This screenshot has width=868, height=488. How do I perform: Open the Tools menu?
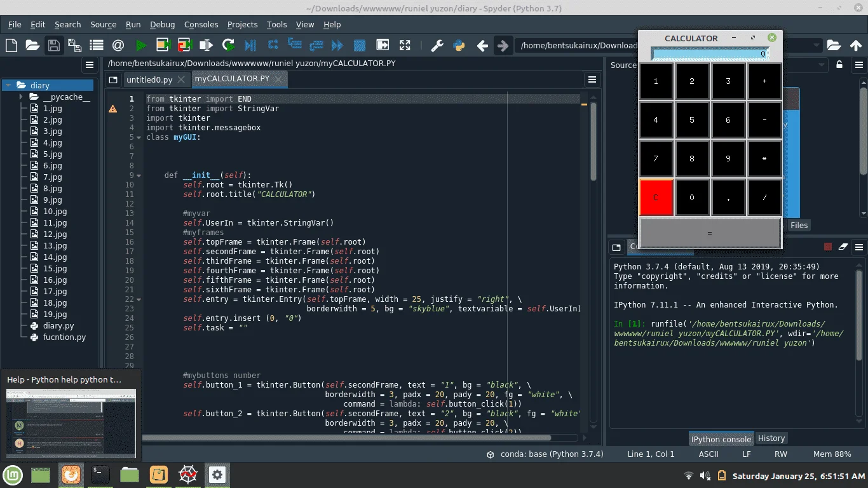pos(276,24)
